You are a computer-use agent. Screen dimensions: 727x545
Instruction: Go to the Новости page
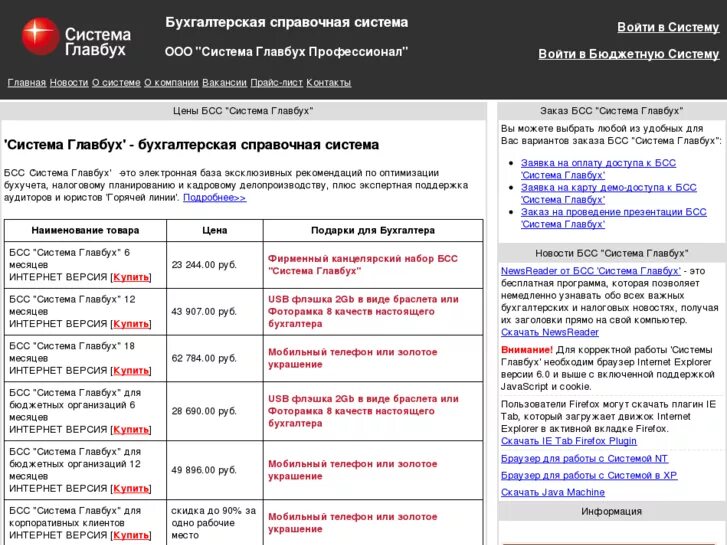click(x=69, y=83)
